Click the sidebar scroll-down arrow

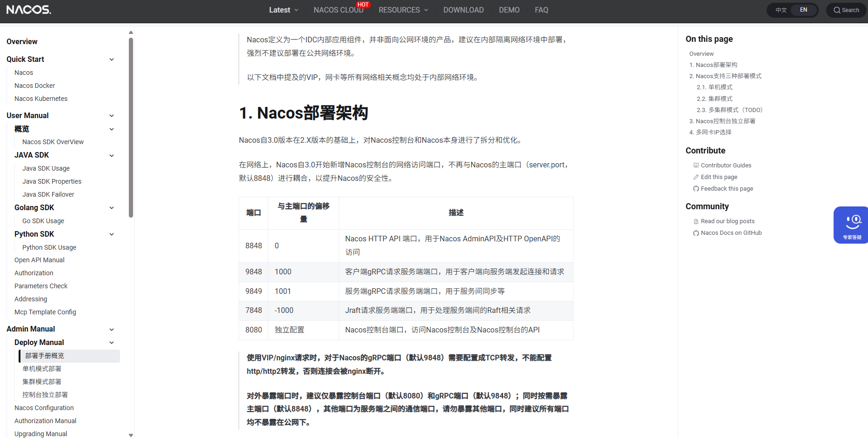131,435
